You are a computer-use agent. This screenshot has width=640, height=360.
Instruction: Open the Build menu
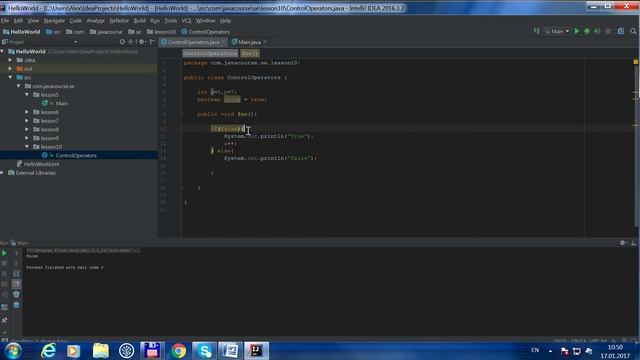pyautogui.click(x=140, y=20)
